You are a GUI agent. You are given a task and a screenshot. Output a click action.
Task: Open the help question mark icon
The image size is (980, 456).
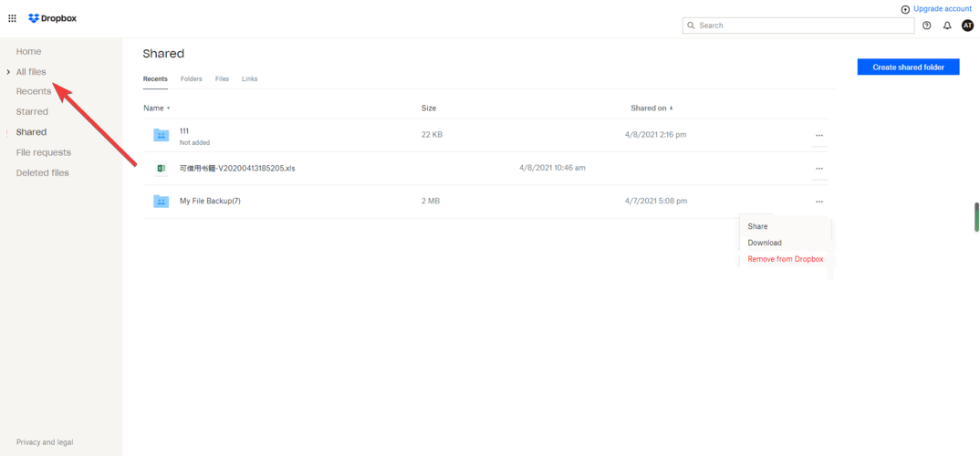pos(927,26)
